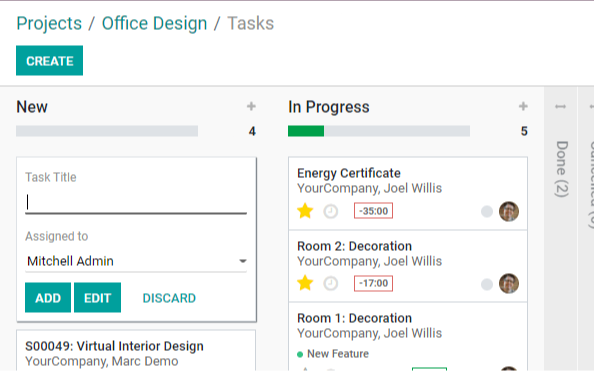Click clock activity icon on Room 2: Decoration
Image resolution: width=594 pixels, height=371 pixels.
click(330, 283)
